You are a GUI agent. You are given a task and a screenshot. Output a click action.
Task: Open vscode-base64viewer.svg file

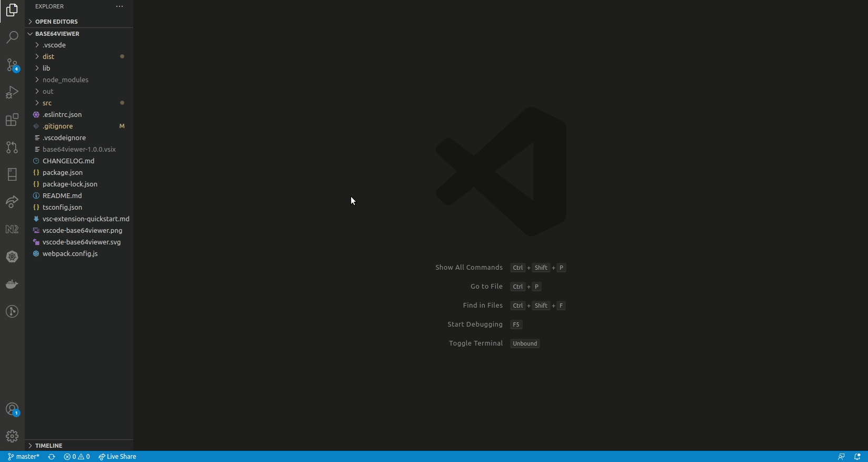(79, 242)
